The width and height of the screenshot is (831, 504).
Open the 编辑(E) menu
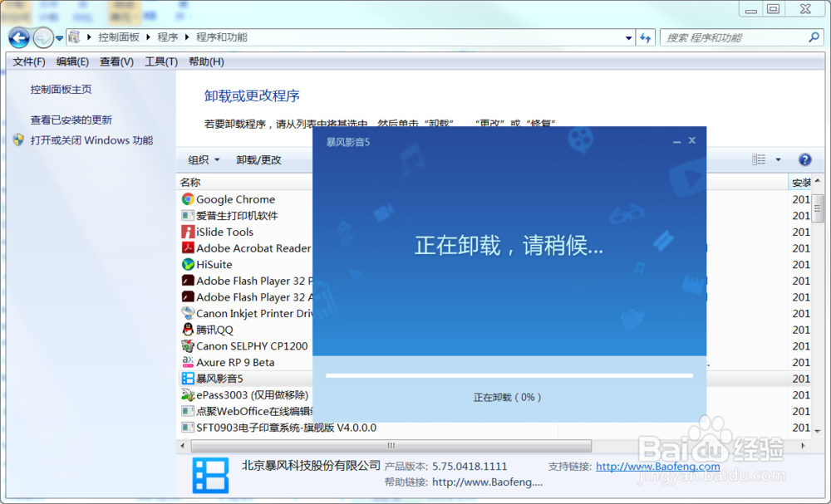point(72,61)
